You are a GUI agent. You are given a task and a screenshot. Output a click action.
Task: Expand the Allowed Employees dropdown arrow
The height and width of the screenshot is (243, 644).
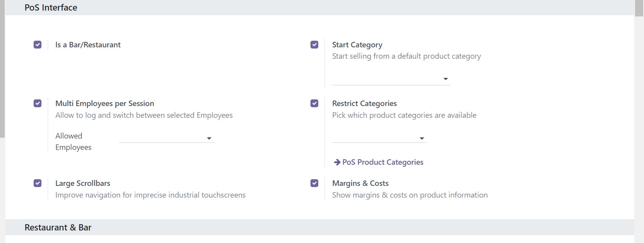[209, 139]
